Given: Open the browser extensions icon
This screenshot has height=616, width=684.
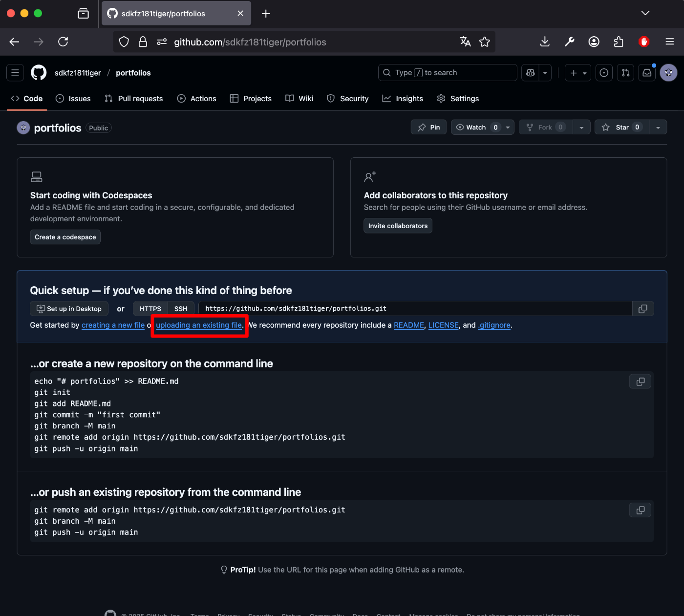Looking at the screenshot, I should click(x=619, y=42).
